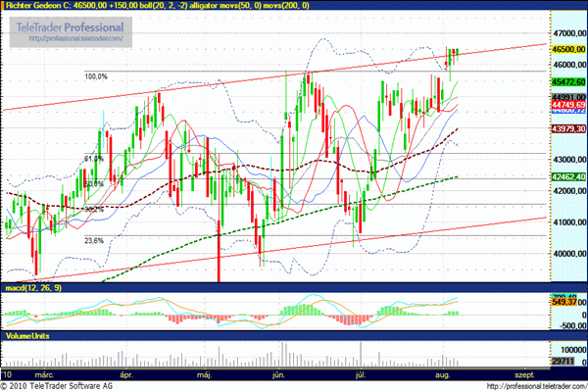Image resolution: width=588 pixels, height=392 pixels.
Task: Select the 61,8% Fibonacci level label
Action: pyautogui.click(x=94, y=159)
